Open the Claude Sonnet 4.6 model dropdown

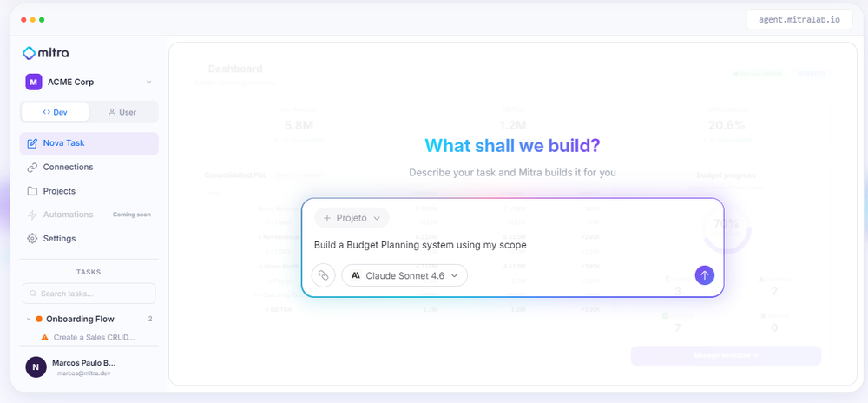click(404, 275)
